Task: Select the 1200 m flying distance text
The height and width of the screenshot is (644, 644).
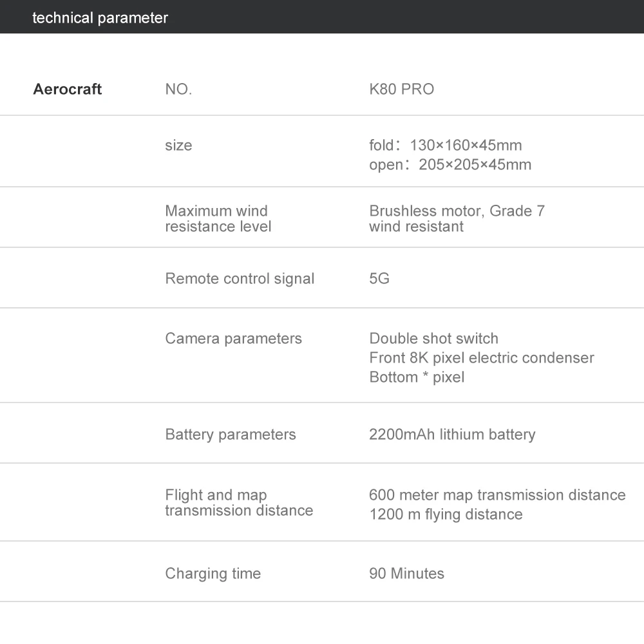Action: tap(446, 514)
